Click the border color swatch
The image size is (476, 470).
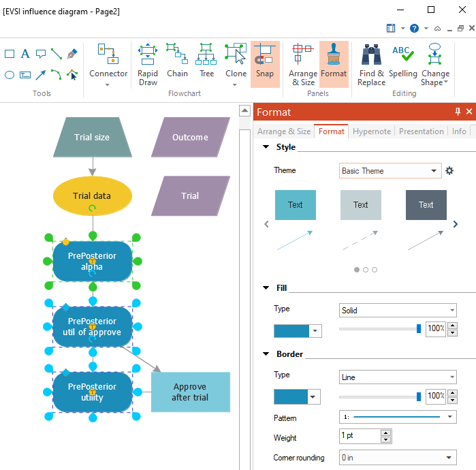coord(291,397)
